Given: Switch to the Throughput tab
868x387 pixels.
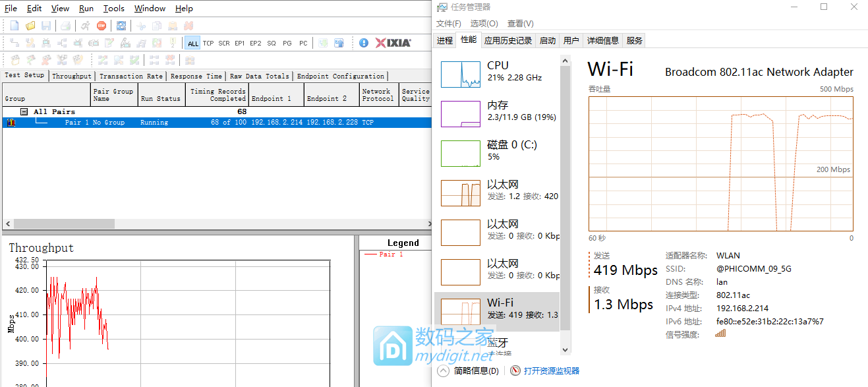Looking at the screenshot, I should coord(72,76).
